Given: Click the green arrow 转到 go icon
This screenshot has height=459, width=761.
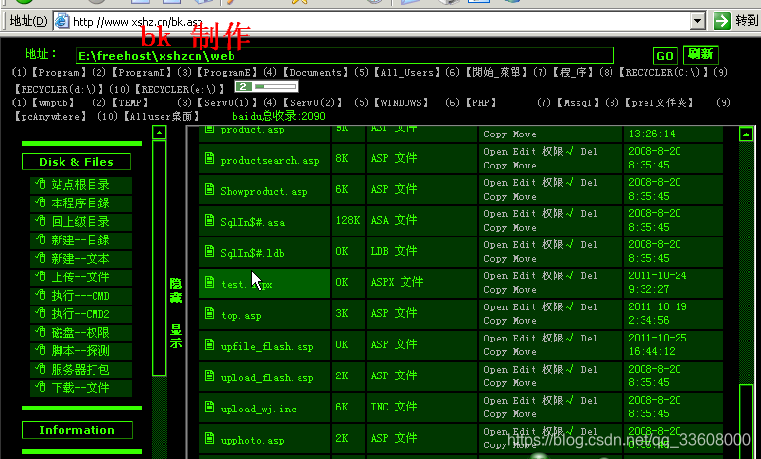Looking at the screenshot, I should pyautogui.click(x=722, y=21).
